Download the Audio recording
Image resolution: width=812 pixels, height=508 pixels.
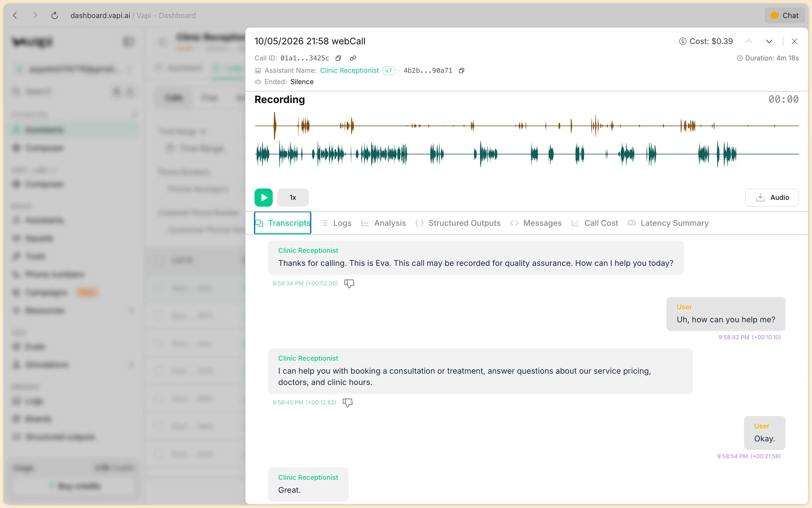[772, 198]
